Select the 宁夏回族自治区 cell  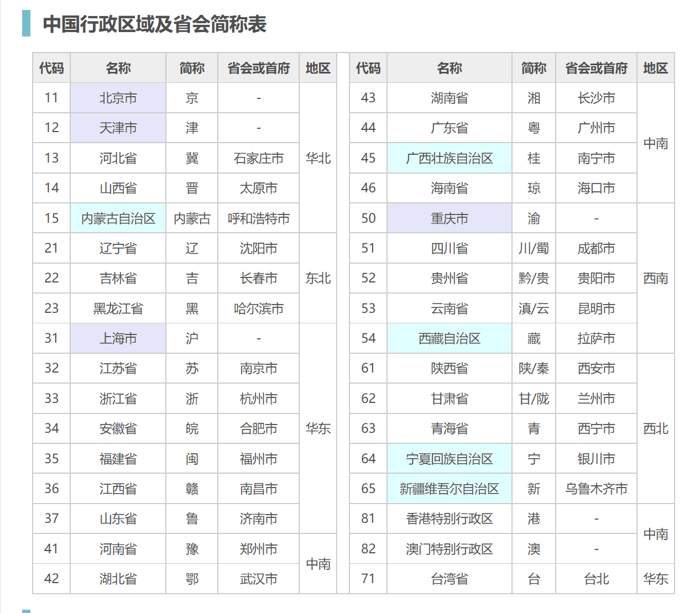point(449,459)
